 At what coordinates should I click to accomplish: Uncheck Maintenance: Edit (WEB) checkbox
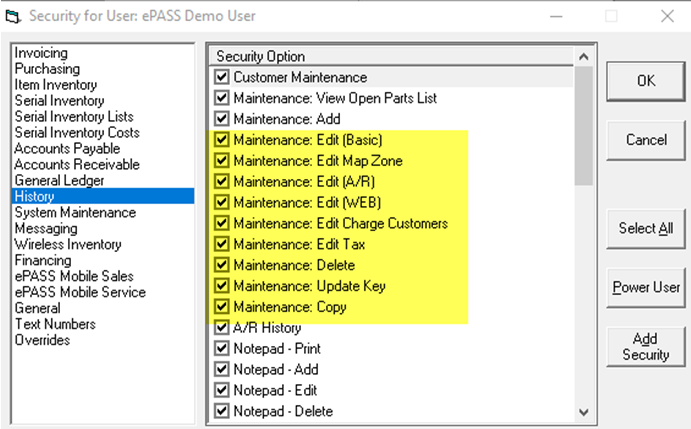221,202
